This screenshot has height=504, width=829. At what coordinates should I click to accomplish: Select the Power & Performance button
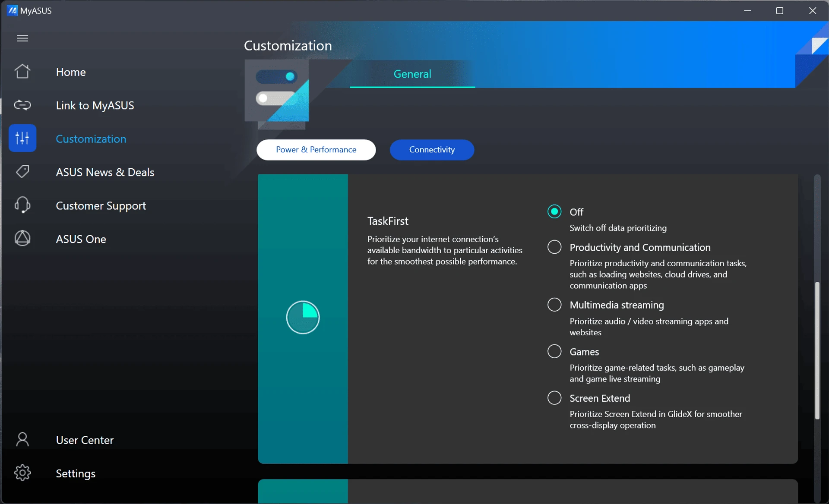pyautogui.click(x=316, y=150)
